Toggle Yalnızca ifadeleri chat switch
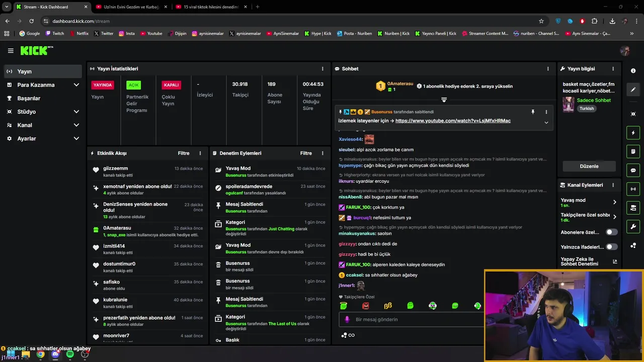 [x=611, y=247]
